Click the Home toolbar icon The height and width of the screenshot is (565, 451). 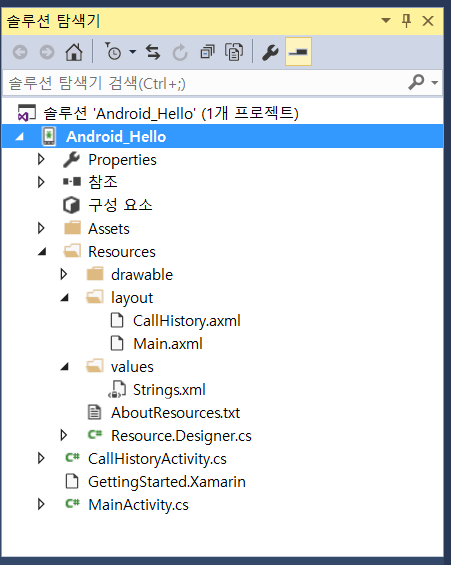pyautogui.click(x=74, y=52)
